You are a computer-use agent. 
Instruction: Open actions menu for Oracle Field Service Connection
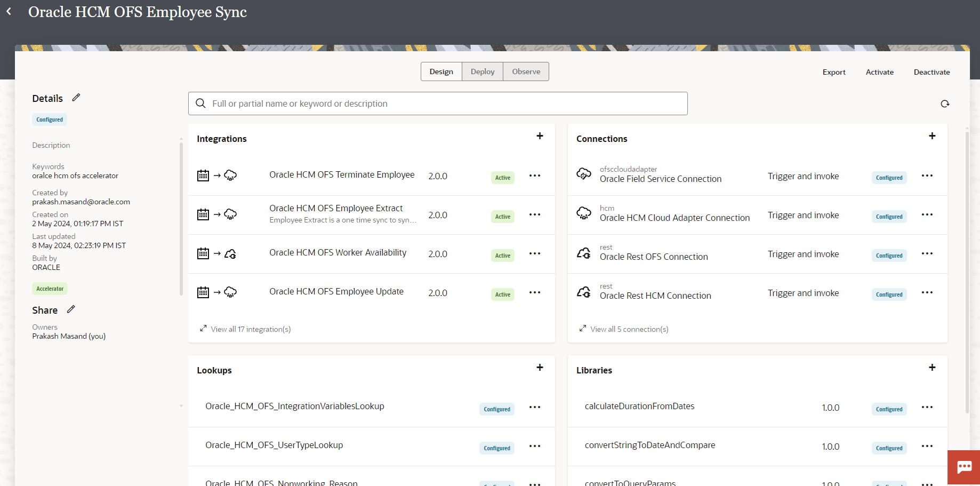(x=927, y=176)
